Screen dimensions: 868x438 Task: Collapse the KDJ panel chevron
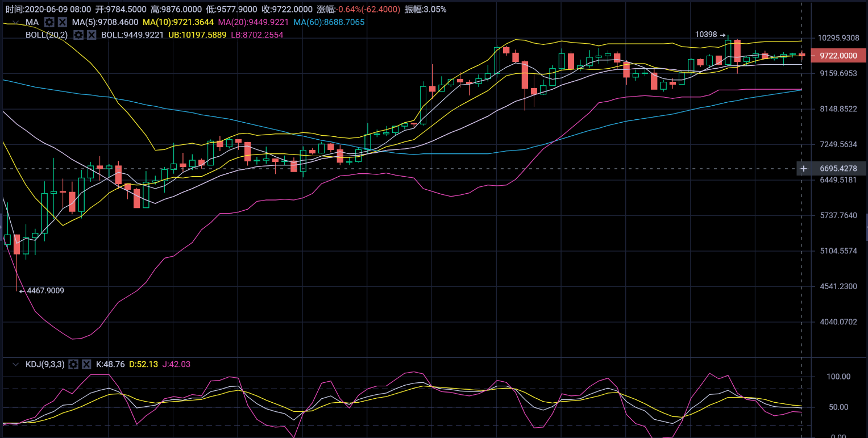pyautogui.click(x=15, y=364)
